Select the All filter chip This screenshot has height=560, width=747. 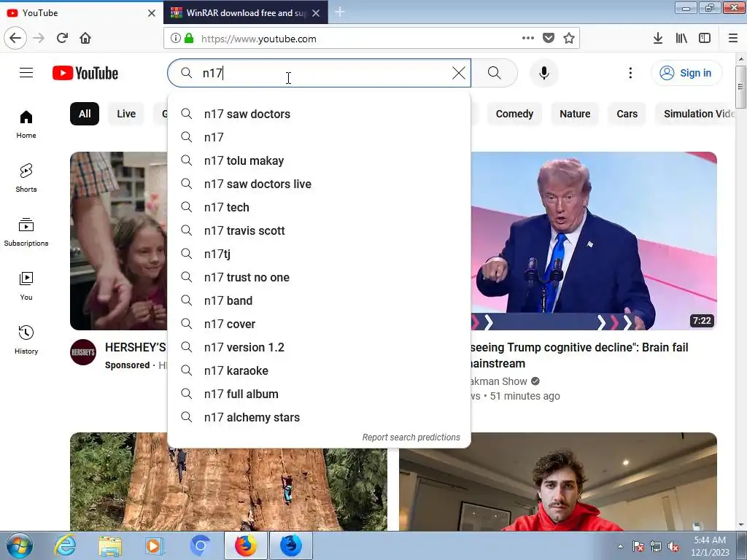coord(85,114)
